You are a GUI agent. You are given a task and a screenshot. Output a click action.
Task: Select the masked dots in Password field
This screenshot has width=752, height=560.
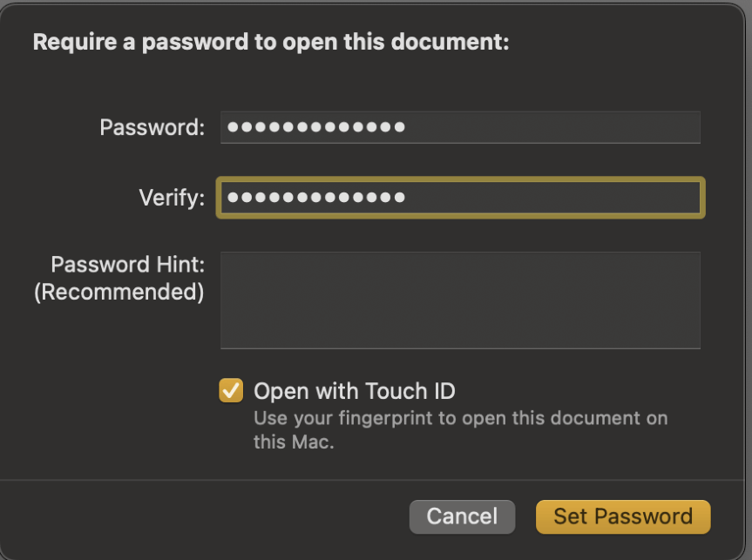click(x=316, y=127)
